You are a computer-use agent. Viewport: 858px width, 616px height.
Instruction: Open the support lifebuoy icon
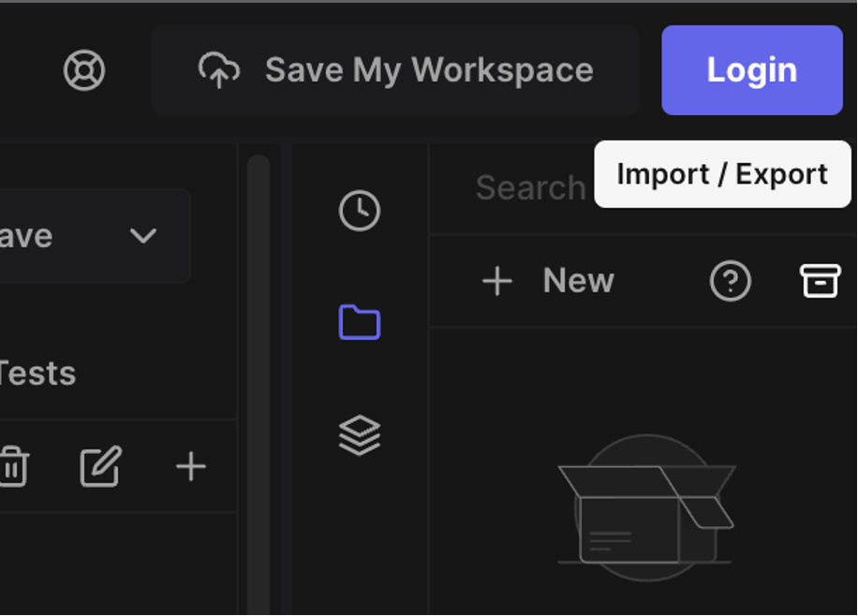(x=84, y=70)
